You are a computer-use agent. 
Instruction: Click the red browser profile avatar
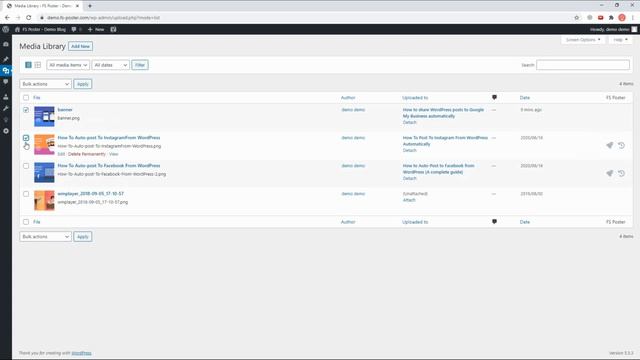tap(622, 18)
